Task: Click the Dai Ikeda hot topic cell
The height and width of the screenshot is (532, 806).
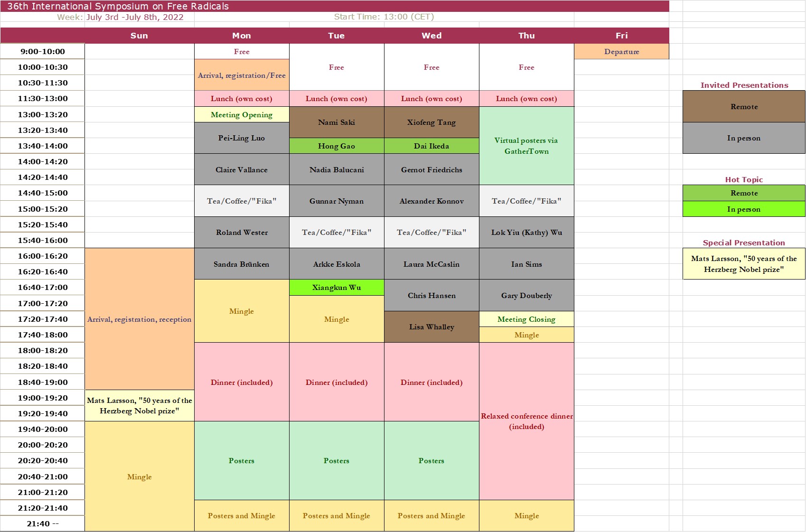Action: click(x=431, y=146)
